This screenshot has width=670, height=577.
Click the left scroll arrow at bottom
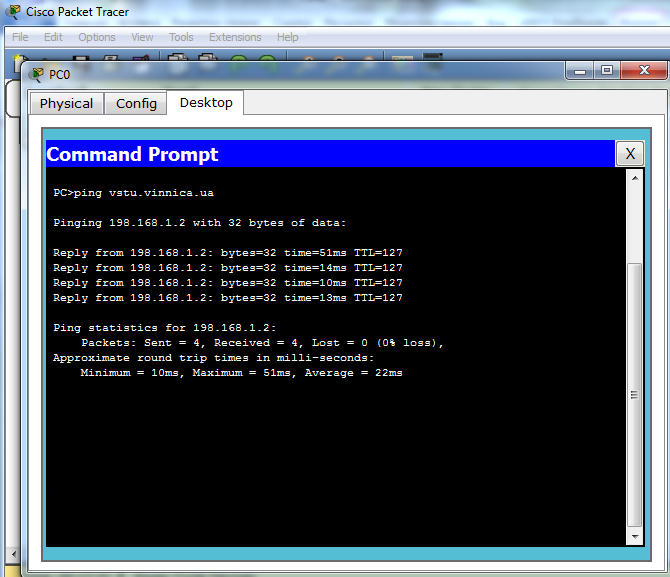pos(14,554)
